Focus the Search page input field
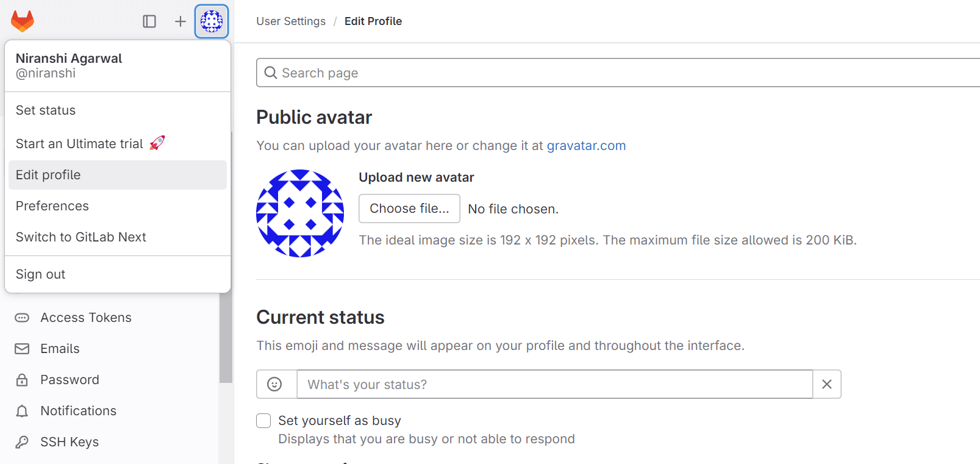Image resolution: width=980 pixels, height=464 pixels. tap(618, 73)
